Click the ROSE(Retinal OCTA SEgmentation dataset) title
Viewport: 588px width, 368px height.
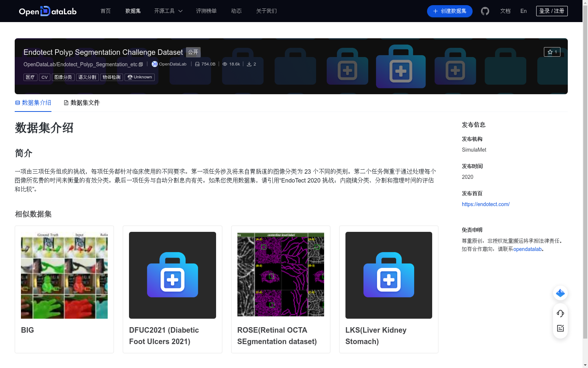coord(277,336)
